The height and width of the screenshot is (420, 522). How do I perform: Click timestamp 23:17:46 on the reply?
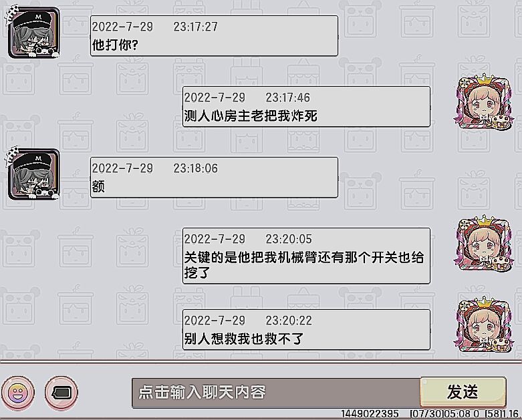pos(287,97)
